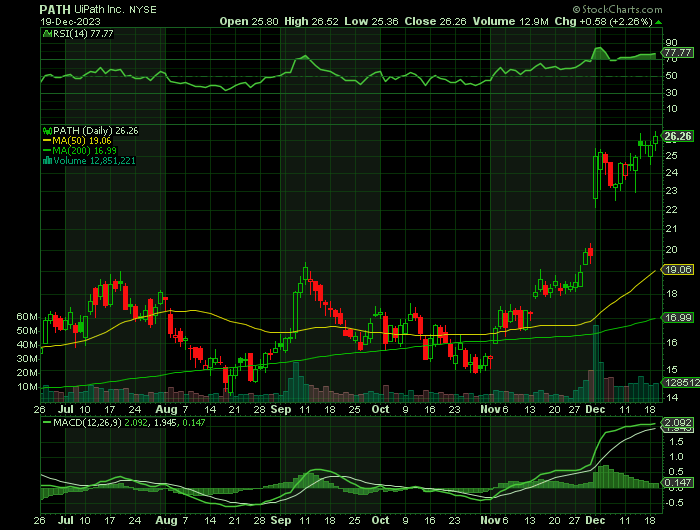Click the 14 price axis label

click(x=671, y=397)
